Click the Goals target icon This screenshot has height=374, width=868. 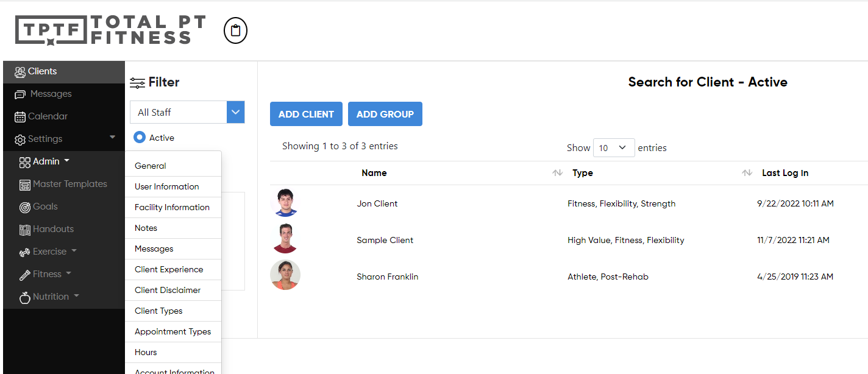click(x=25, y=207)
